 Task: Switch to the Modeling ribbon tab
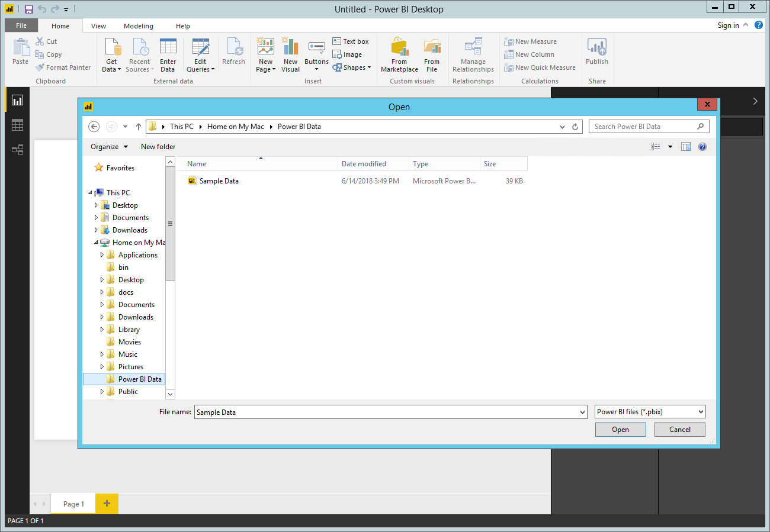(138, 25)
